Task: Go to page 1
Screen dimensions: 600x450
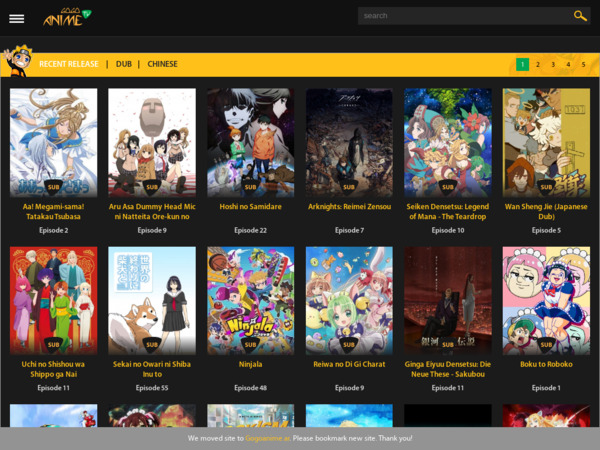Action: point(522,64)
